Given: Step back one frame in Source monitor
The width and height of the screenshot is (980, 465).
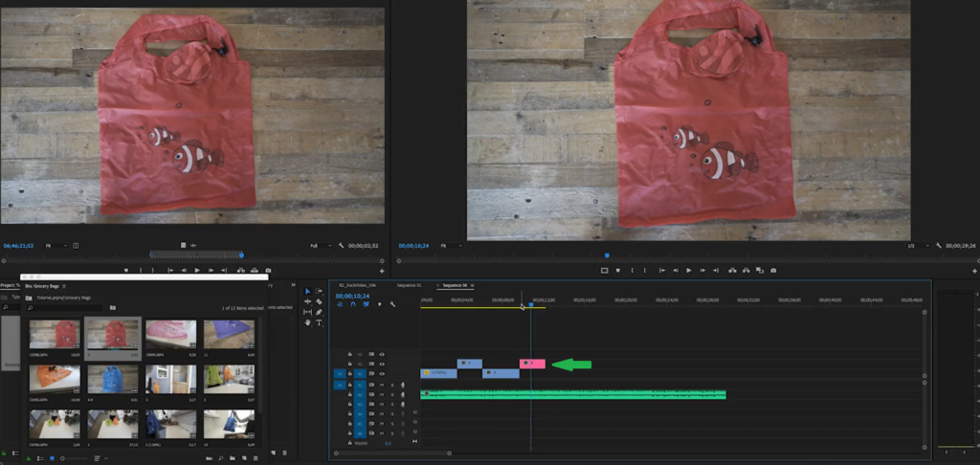Looking at the screenshot, I should coord(184,270).
